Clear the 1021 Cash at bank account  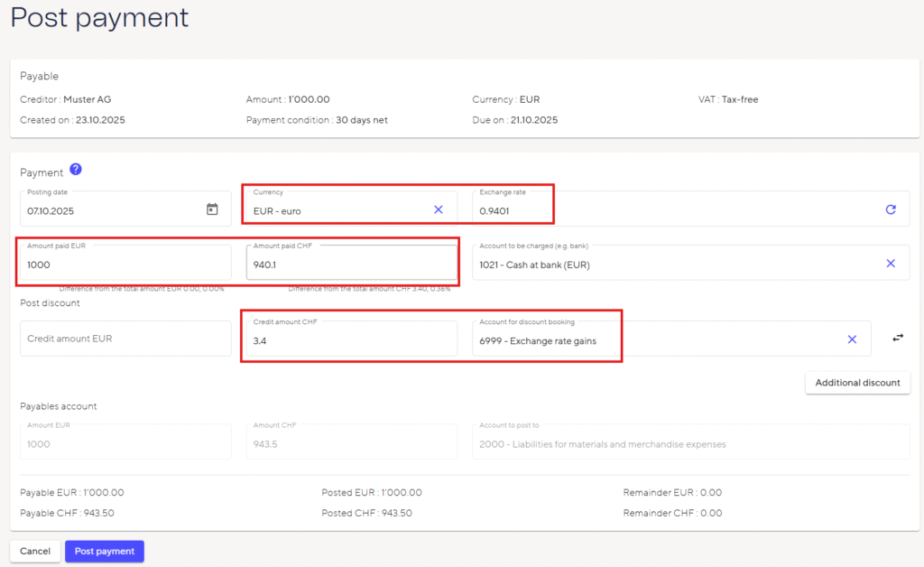(891, 263)
